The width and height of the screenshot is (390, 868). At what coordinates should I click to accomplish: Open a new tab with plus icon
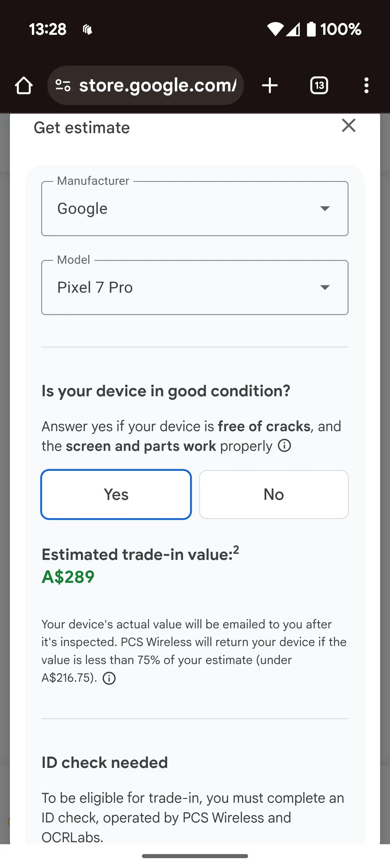point(270,86)
